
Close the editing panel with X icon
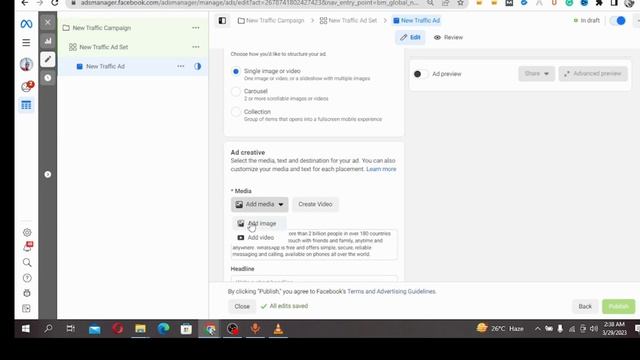click(x=48, y=22)
